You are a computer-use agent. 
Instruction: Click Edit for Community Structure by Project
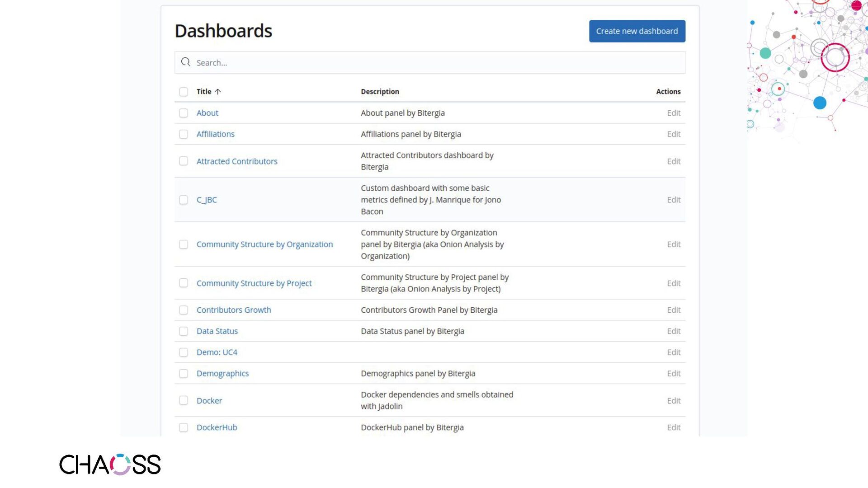click(673, 283)
